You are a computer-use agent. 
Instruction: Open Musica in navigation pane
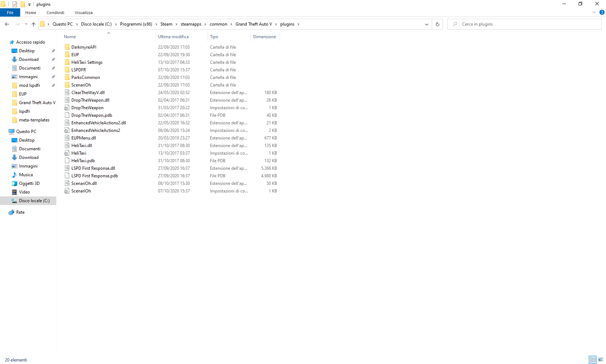[x=26, y=175]
